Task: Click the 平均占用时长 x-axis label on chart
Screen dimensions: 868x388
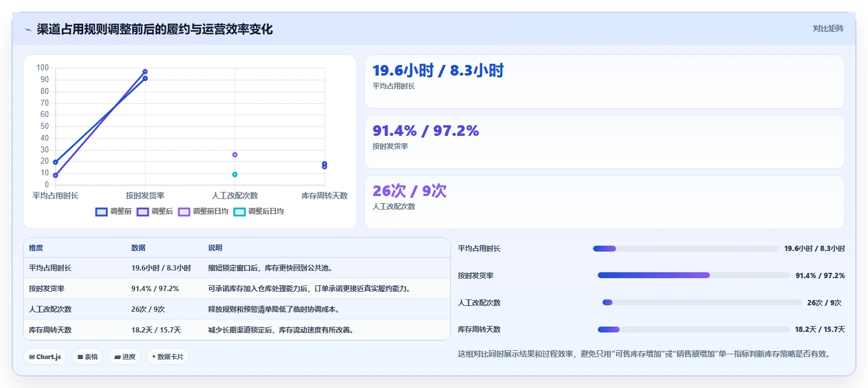Action: (x=55, y=195)
